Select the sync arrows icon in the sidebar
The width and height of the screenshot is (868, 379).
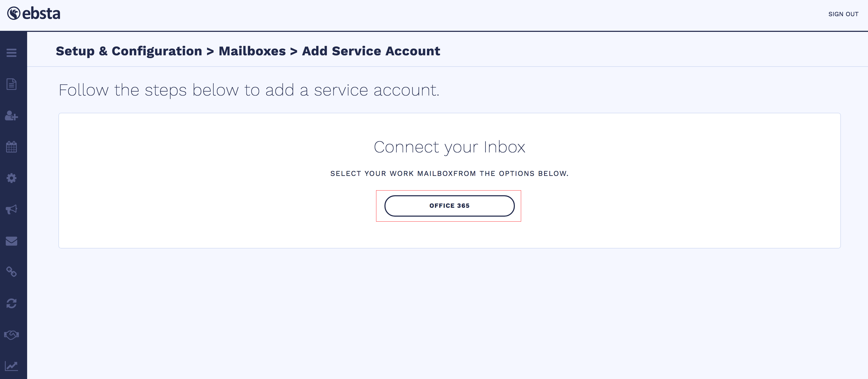[x=11, y=304]
